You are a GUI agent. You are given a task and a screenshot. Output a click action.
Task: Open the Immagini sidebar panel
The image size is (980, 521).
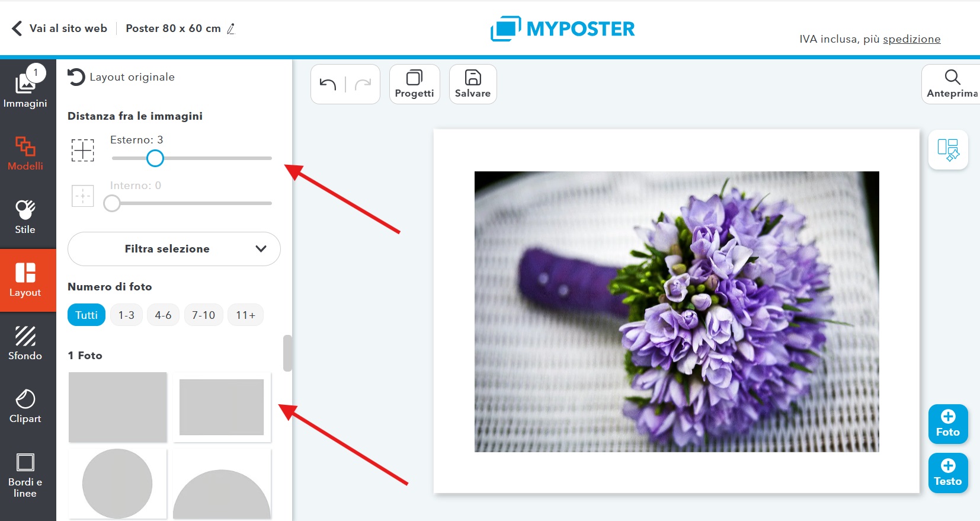pos(25,87)
